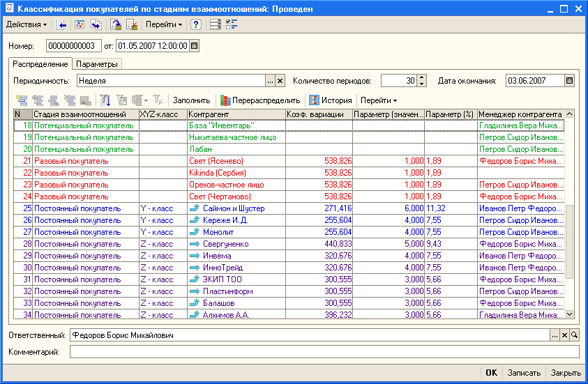Click the OK button

click(x=491, y=373)
